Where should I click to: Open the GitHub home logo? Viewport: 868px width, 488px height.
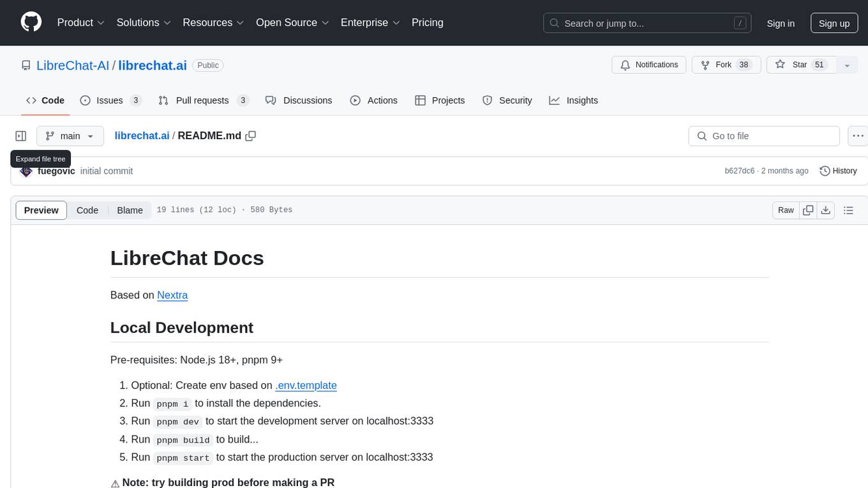31,22
